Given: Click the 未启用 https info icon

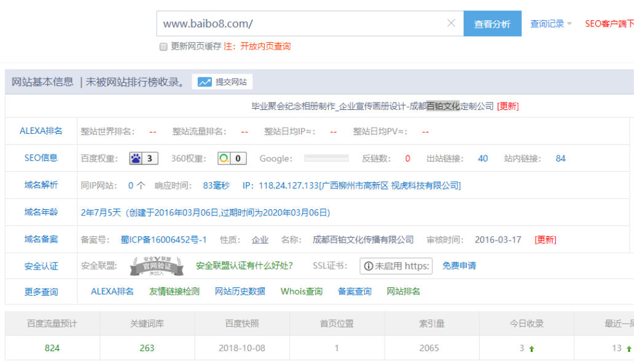Looking at the screenshot, I should [x=369, y=266].
